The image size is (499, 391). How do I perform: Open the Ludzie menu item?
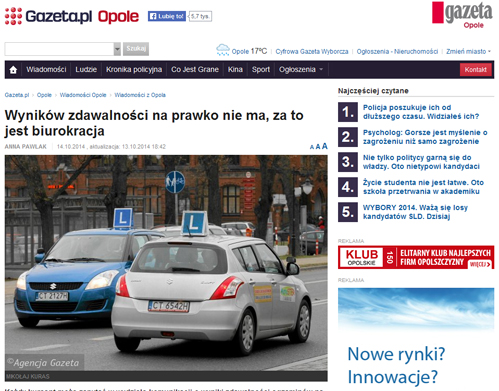point(86,70)
